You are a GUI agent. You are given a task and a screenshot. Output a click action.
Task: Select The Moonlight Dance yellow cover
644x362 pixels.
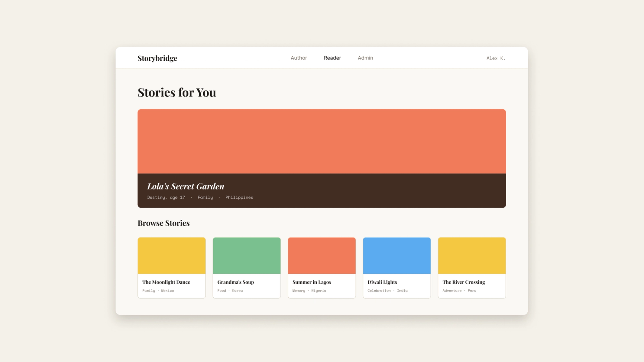point(172,256)
